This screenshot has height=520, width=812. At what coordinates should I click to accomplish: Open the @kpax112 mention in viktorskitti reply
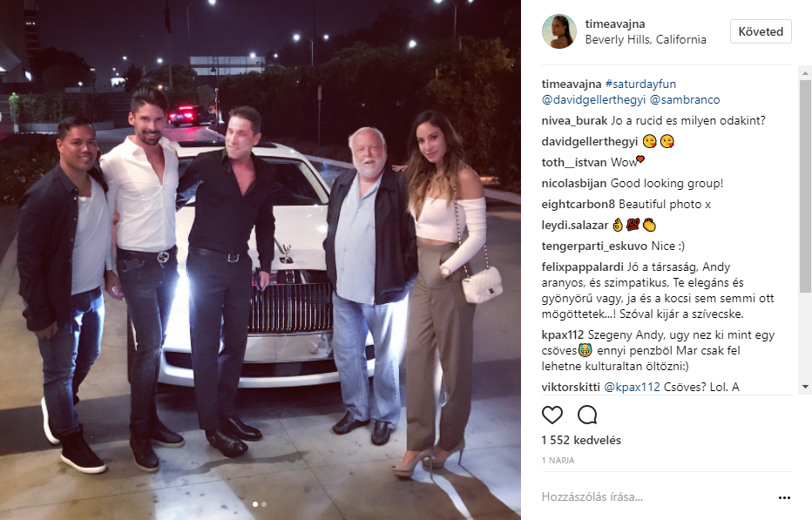(632, 387)
